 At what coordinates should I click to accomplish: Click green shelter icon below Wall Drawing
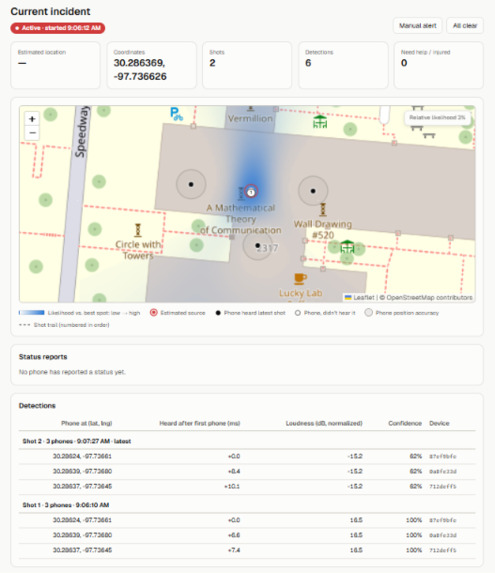click(x=347, y=247)
